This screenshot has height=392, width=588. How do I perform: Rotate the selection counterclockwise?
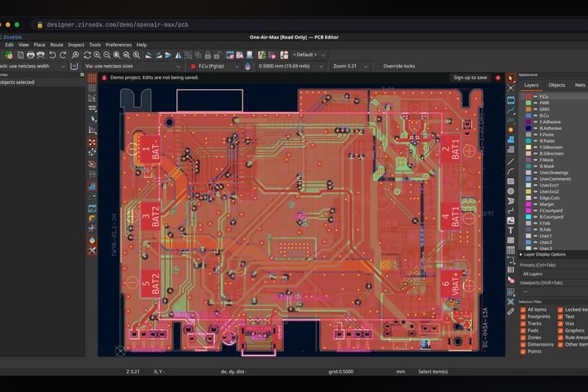click(149, 55)
